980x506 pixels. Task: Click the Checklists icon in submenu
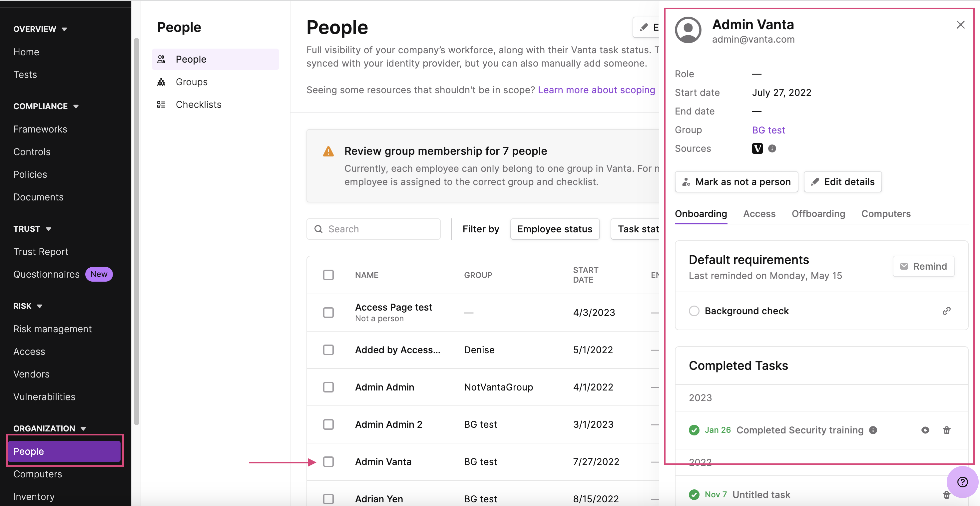[x=161, y=105]
